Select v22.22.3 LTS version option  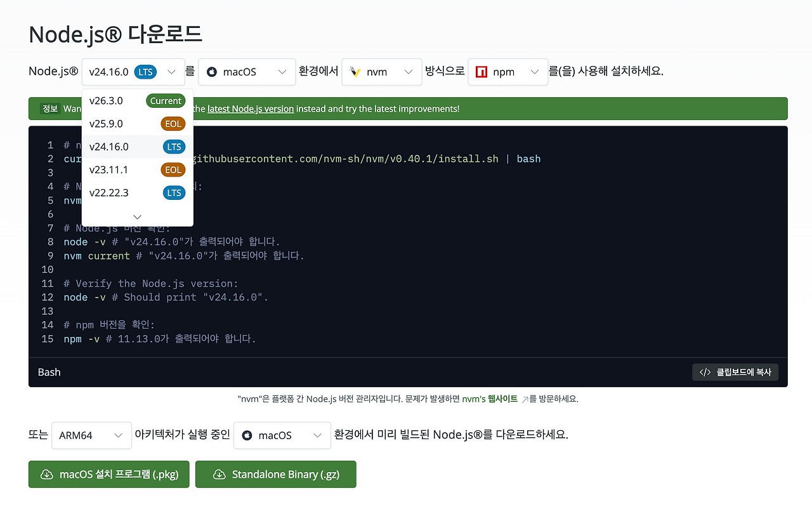tap(138, 192)
